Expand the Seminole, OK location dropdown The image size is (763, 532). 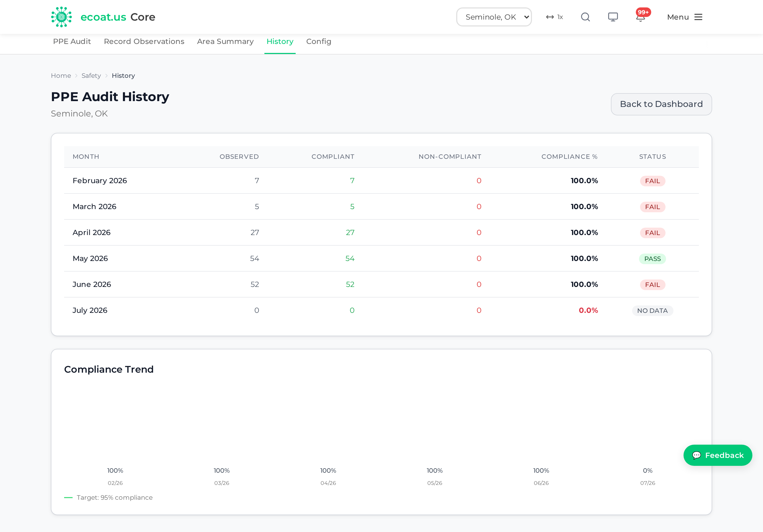coord(494,17)
